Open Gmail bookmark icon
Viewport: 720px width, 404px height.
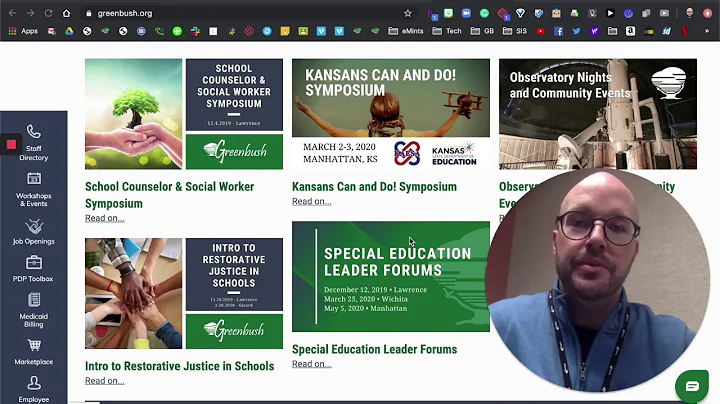[x=51, y=31]
